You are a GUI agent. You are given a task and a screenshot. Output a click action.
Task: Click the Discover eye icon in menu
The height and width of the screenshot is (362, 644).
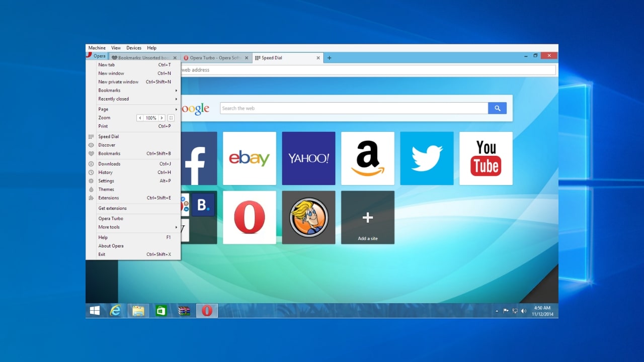click(91, 145)
